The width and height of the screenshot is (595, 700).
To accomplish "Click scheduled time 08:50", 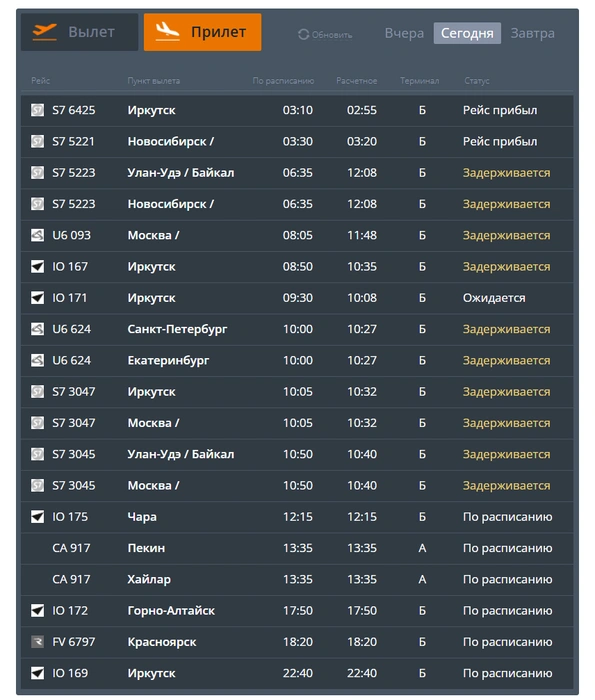I will pos(298,267).
